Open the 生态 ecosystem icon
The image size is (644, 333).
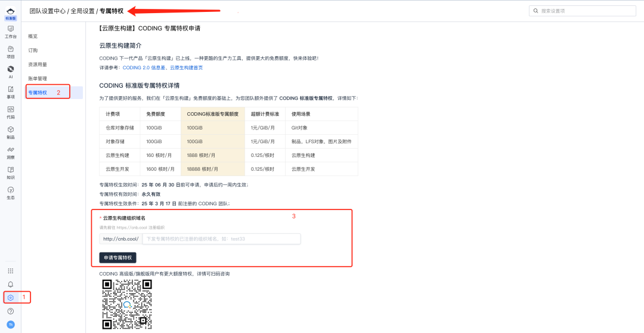click(x=11, y=193)
